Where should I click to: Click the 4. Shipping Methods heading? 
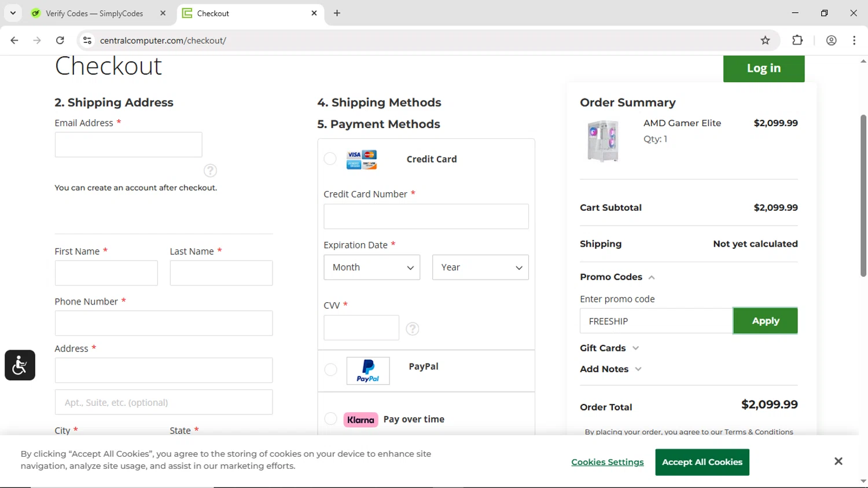(379, 102)
